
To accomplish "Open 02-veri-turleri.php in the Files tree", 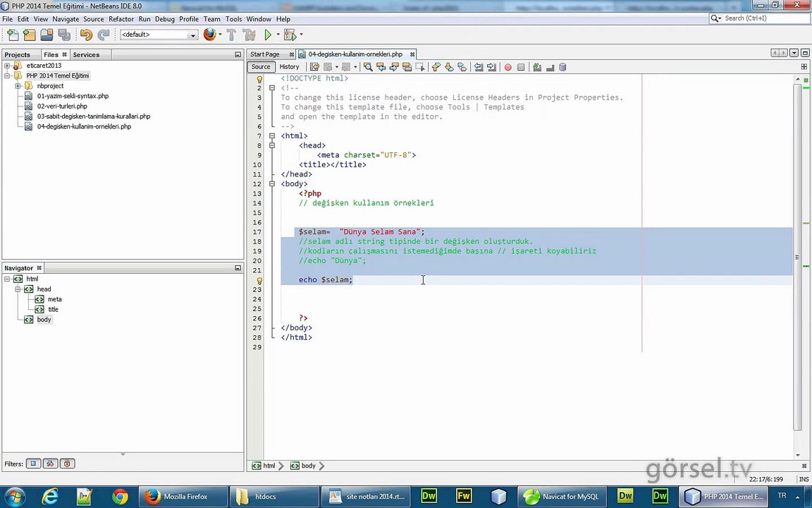I will [62, 107].
